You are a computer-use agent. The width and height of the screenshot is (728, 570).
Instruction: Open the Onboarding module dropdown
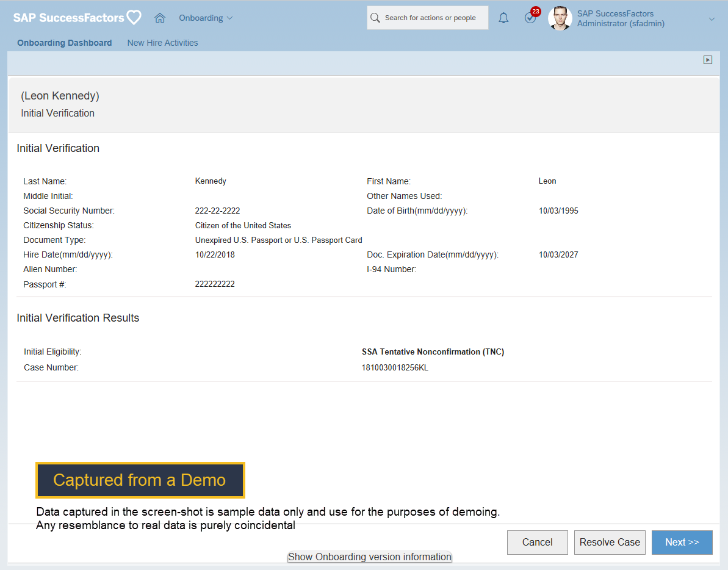tap(206, 18)
